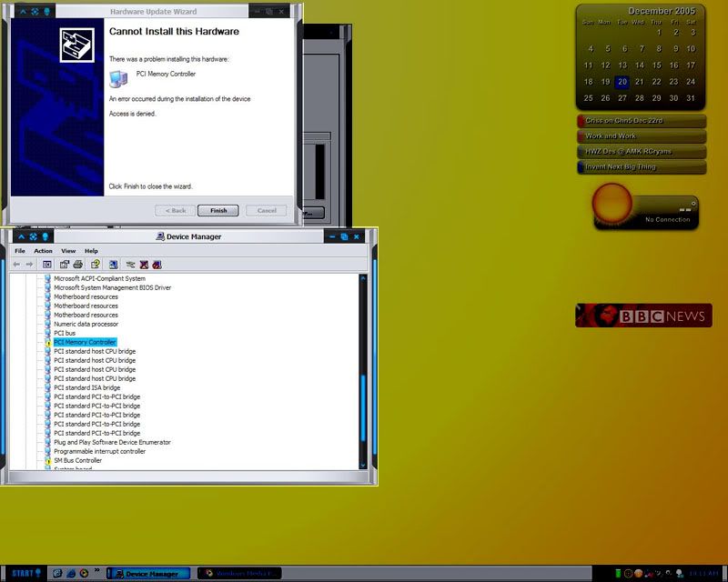Click the START button on taskbar
This screenshot has width=728, height=582.
click(25, 573)
